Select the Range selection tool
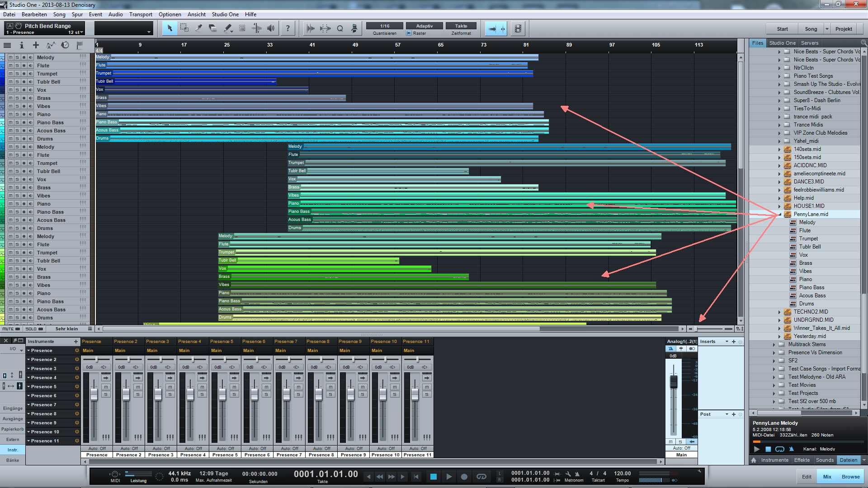868x488 pixels. click(184, 28)
